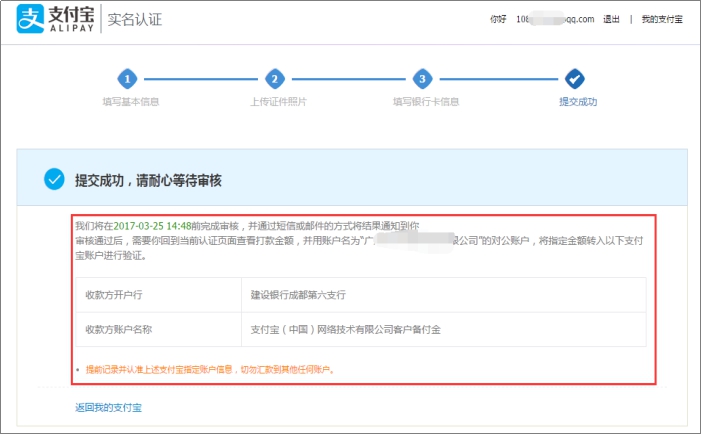The height and width of the screenshot is (434, 702).
Task: Select the 上传证件照片 step label
Action: click(278, 102)
